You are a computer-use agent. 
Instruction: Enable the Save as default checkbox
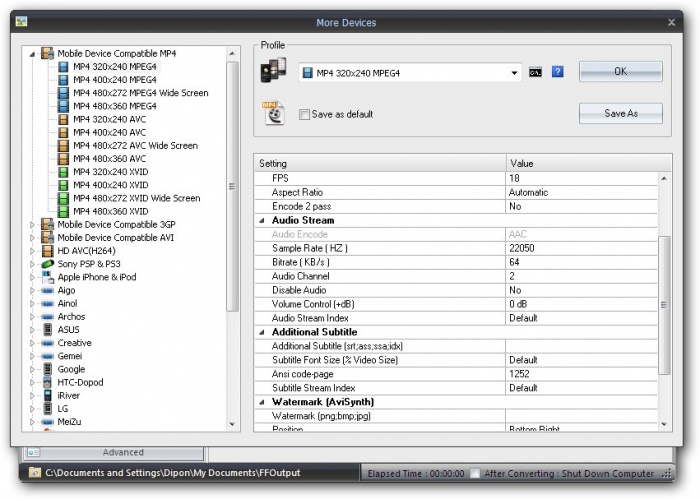point(305,115)
